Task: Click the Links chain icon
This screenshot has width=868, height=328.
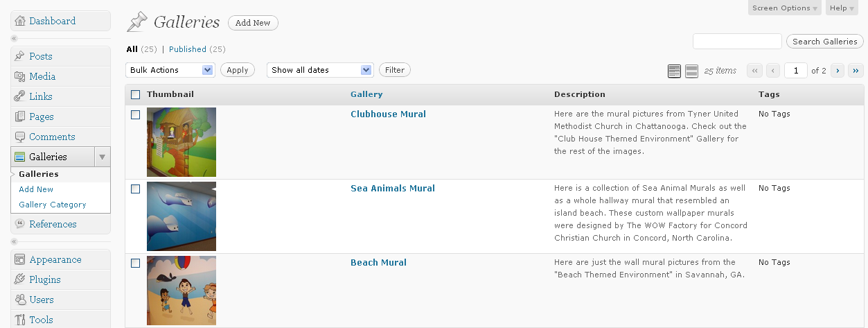Action: tap(20, 96)
